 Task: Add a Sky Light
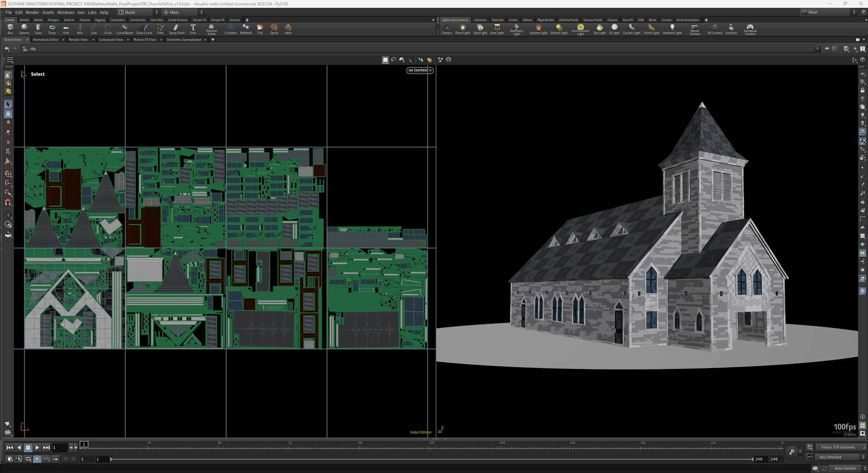tap(599, 29)
